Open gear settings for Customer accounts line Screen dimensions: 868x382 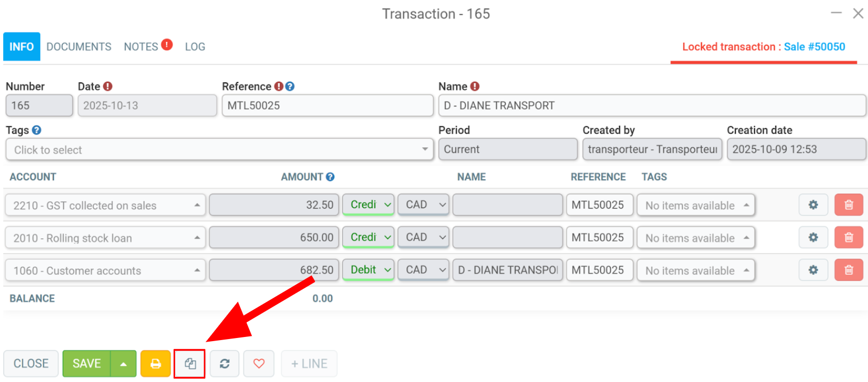(x=813, y=270)
